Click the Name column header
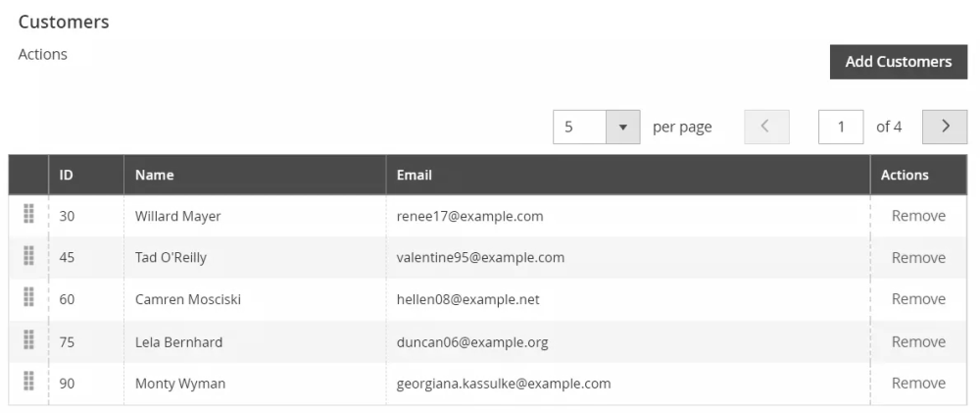The height and width of the screenshot is (413, 980). tap(155, 175)
